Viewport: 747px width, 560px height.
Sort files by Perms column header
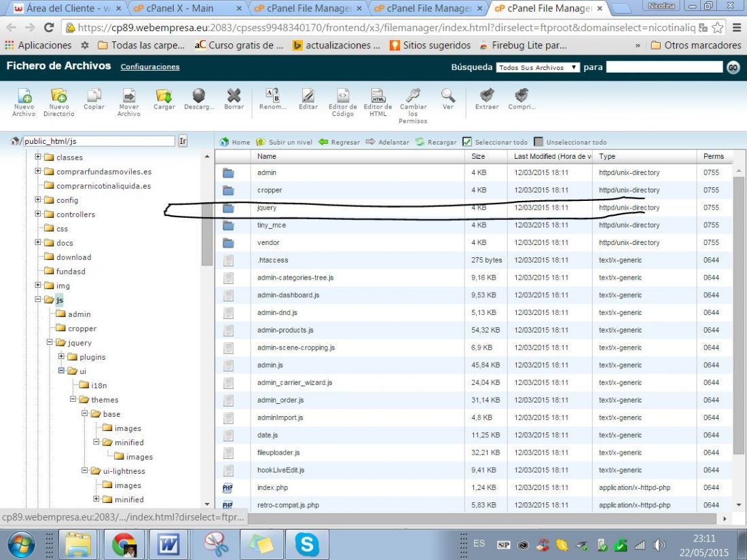point(714,156)
